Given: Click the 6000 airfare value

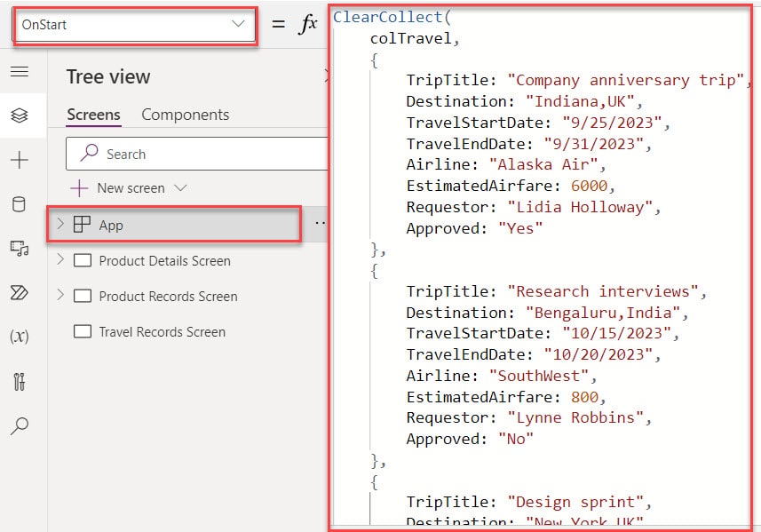Looking at the screenshot, I should click(589, 186).
